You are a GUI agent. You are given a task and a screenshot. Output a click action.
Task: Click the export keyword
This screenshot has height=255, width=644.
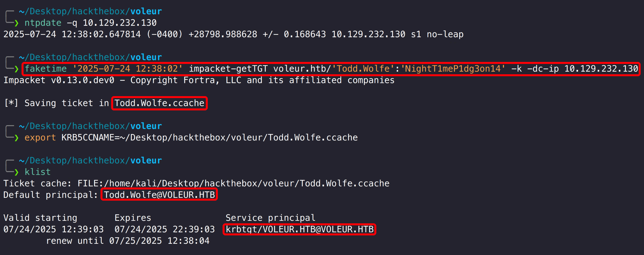pyautogui.click(x=40, y=138)
